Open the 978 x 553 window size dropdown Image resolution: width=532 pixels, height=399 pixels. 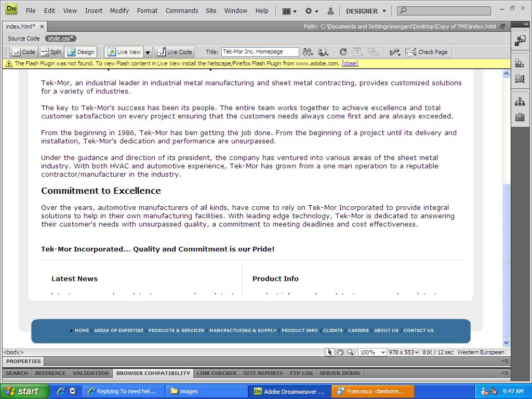(x=404, y=352)
